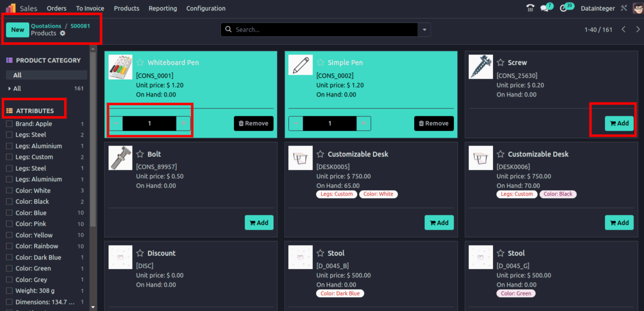Open the activities clock icon with badge 39

564,8
